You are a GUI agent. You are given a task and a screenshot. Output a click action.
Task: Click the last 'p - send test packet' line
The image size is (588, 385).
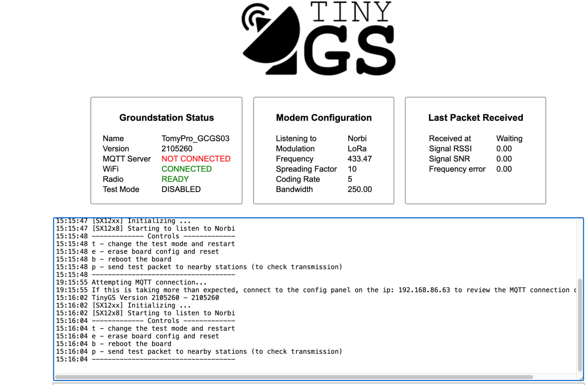click(217, 351)
